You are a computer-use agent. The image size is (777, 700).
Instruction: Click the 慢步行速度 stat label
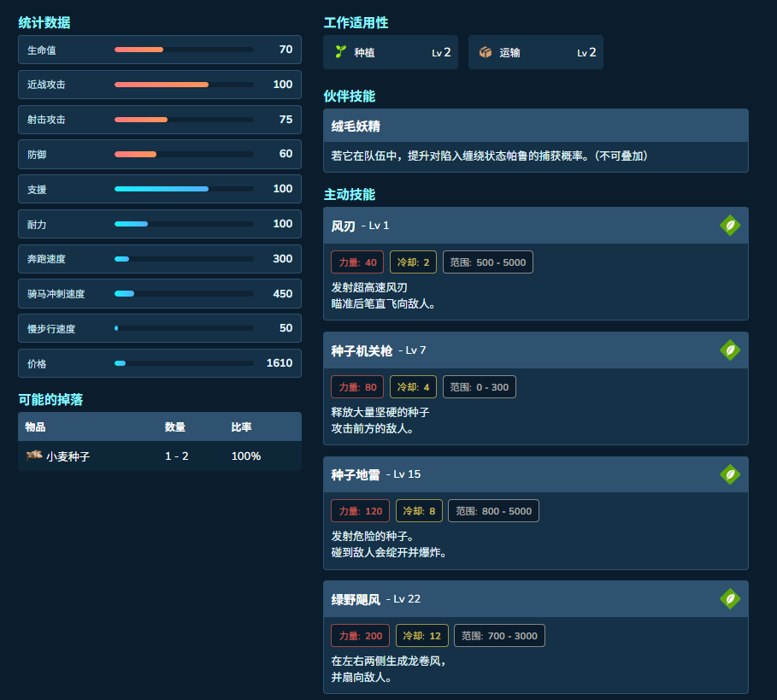pos(51,329)
